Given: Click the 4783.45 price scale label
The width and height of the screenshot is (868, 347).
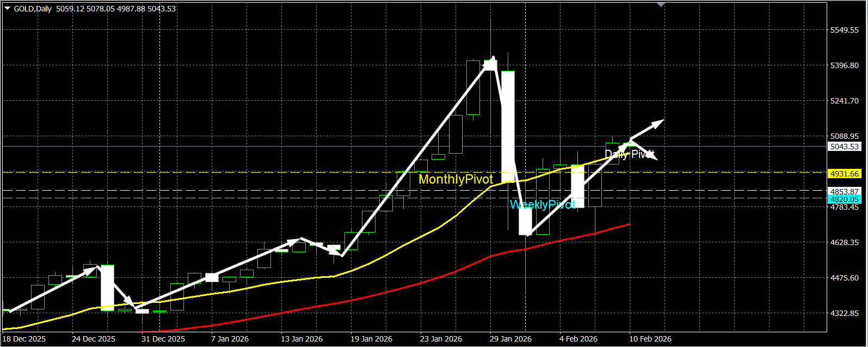Looking at the screenshot, I should tap(845, 207).
